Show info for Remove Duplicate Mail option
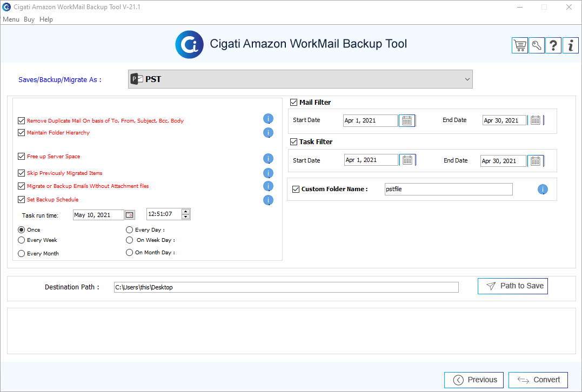The image size is (582, 392). [x=269, y=119]
